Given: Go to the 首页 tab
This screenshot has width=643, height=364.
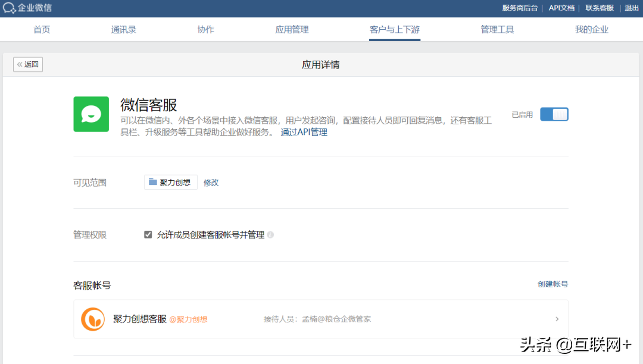Looking at the screenshot, I should click(x=42, y=30).
